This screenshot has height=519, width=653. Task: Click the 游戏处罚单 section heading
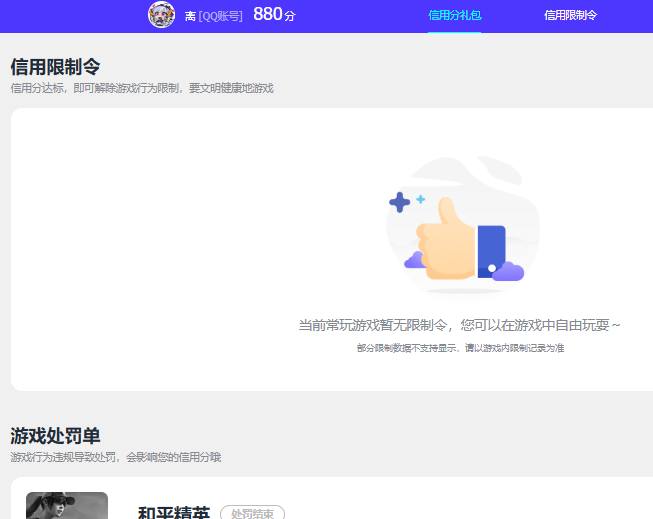point(55,436)
